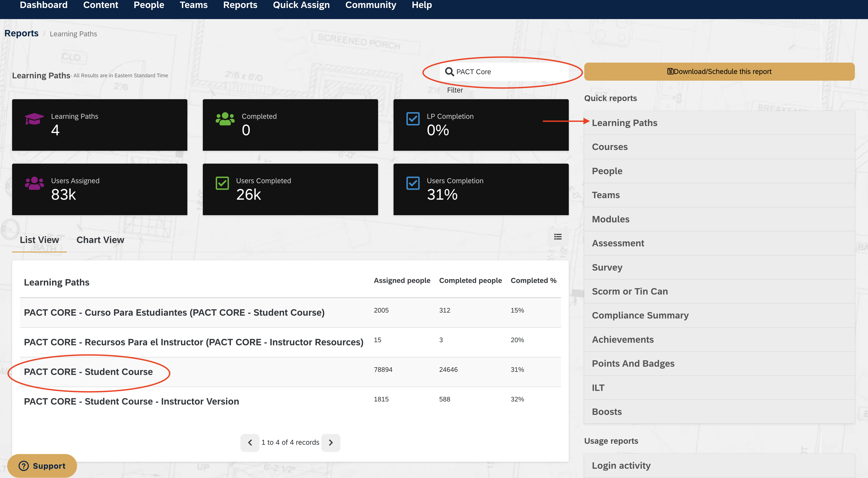
Task: Go to previous page of records arrow
Action: coord(250,442)
